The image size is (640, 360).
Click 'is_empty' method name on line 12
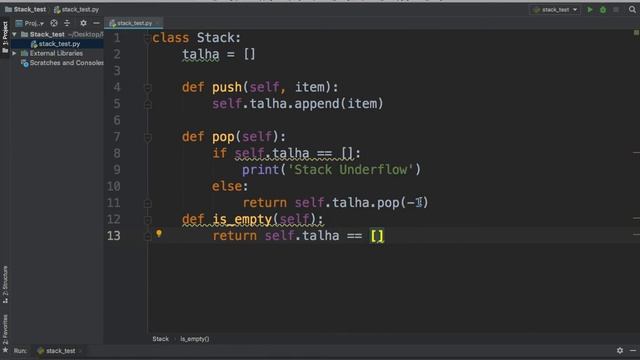[x=242, y=219]
